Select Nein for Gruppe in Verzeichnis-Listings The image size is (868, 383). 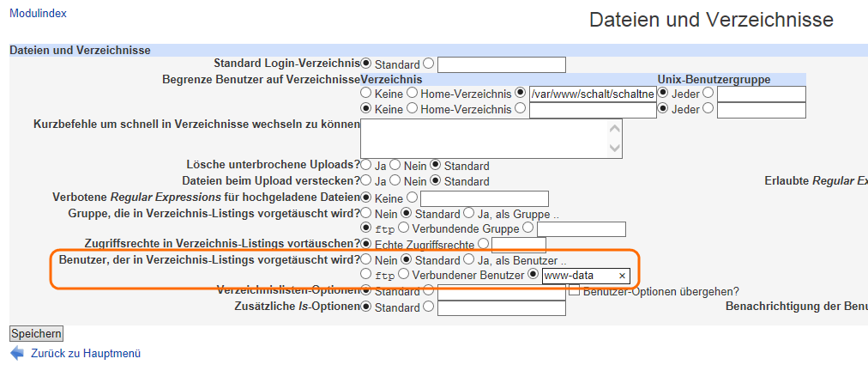pos(366,212)
